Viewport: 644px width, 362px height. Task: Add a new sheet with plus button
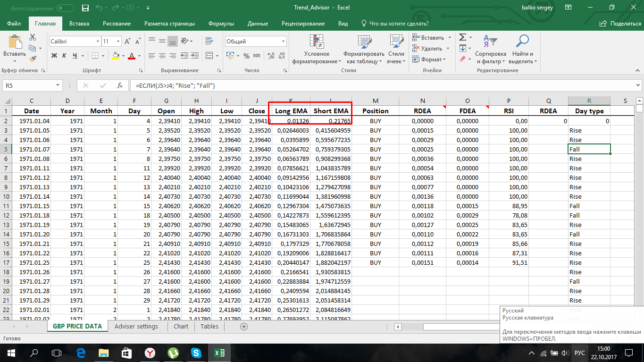click(x=244, y=326)
